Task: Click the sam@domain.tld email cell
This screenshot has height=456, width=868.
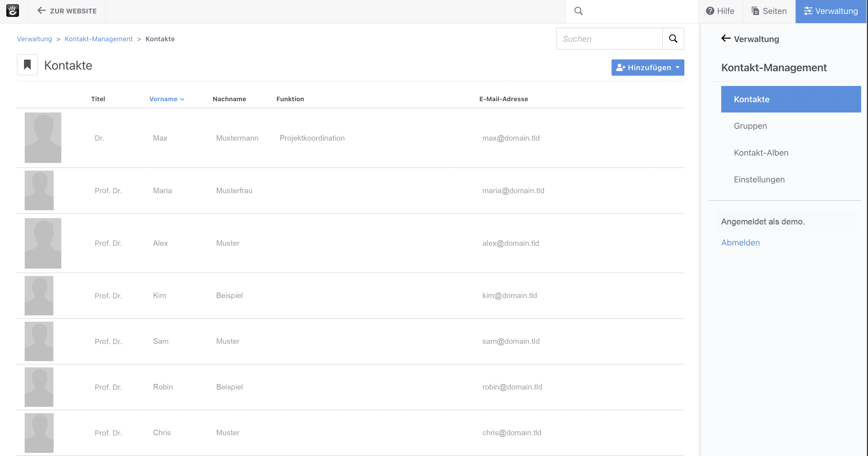Action: [x=511, y=341]
